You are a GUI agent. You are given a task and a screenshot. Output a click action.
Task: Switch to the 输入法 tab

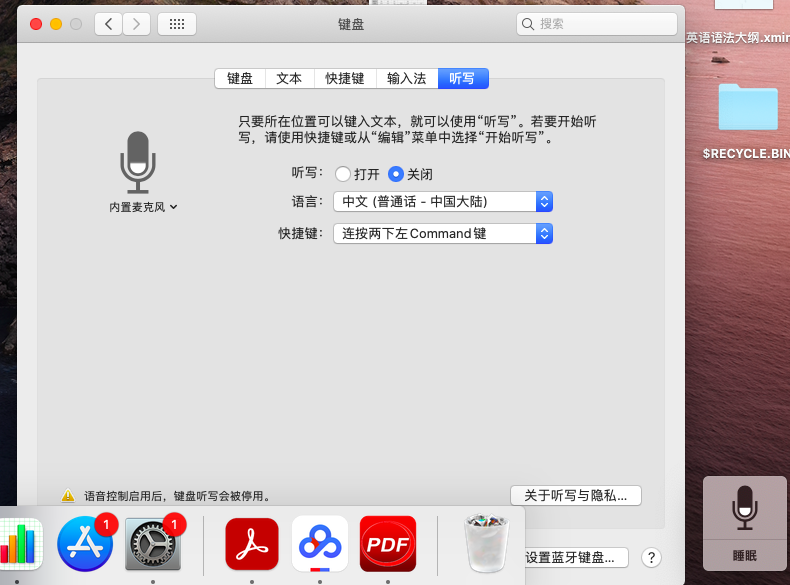click(x=406, y=78)
